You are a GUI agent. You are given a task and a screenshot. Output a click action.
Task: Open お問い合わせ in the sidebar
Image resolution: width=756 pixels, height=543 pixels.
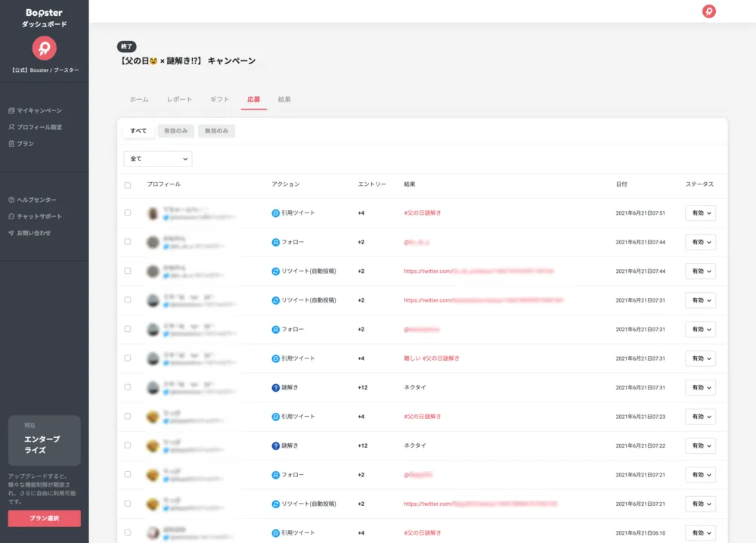coord(33,233)
